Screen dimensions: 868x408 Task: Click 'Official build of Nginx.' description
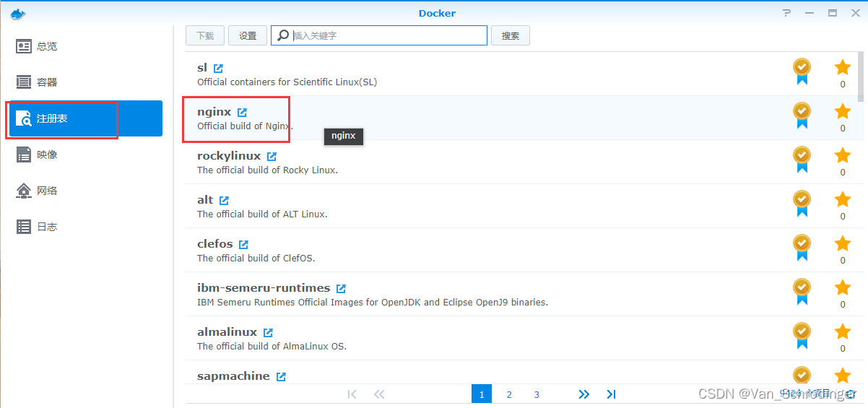coord(246,126)
